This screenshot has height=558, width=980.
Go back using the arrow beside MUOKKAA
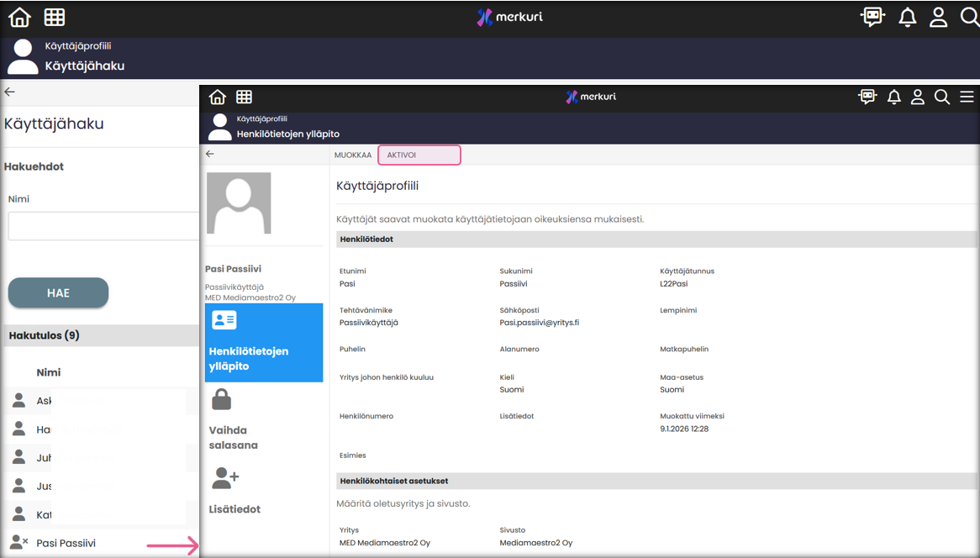point(210,155)
